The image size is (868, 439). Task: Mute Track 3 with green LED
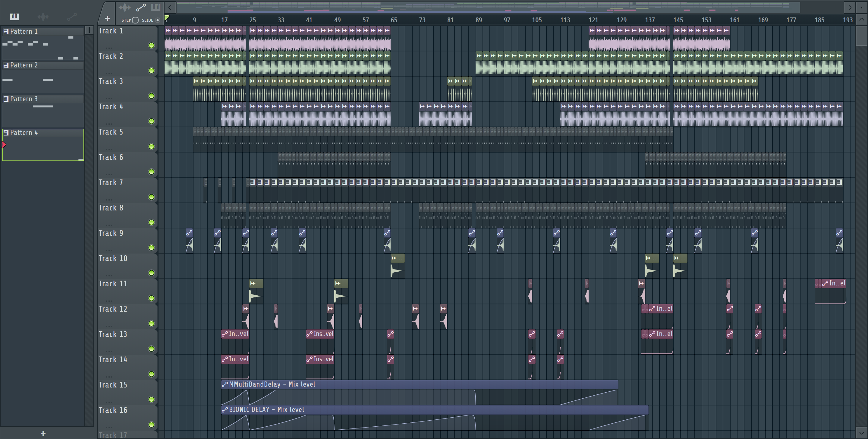pos(151,96)
